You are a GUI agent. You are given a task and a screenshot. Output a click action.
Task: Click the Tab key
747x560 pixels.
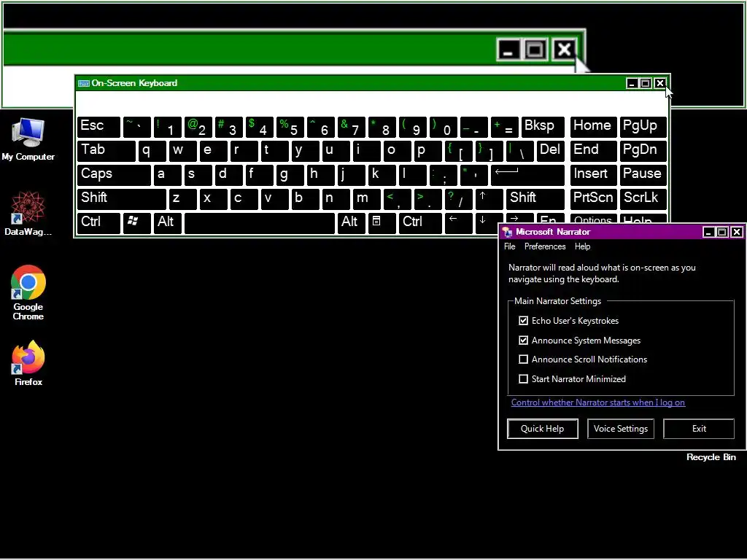106,150
